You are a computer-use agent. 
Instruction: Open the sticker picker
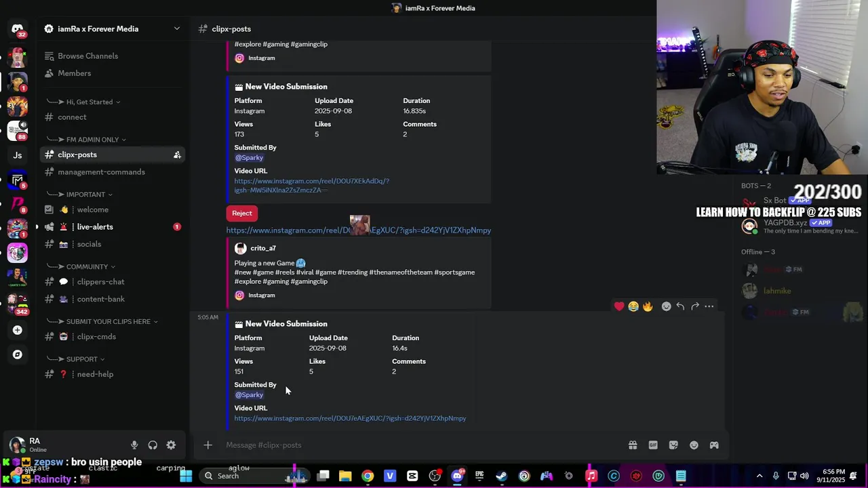(673, 445)
